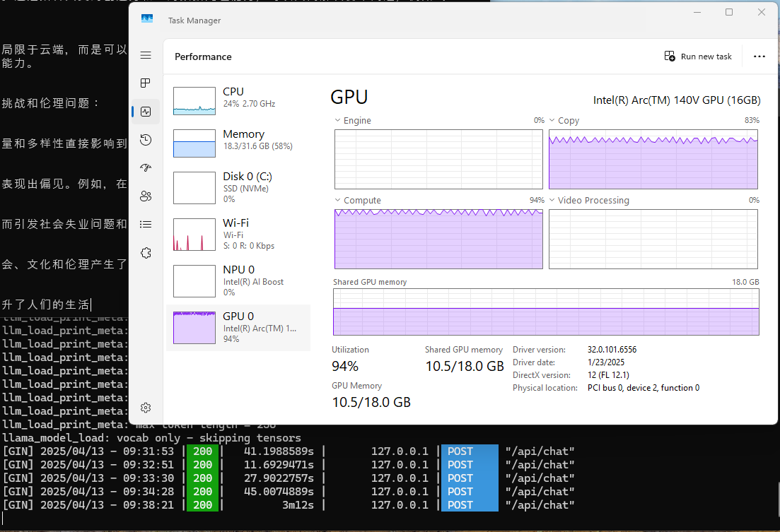Click the DirectX version 12 (FL 12.1) value
Screen dimensions: 780x532
tap(608, 375)
